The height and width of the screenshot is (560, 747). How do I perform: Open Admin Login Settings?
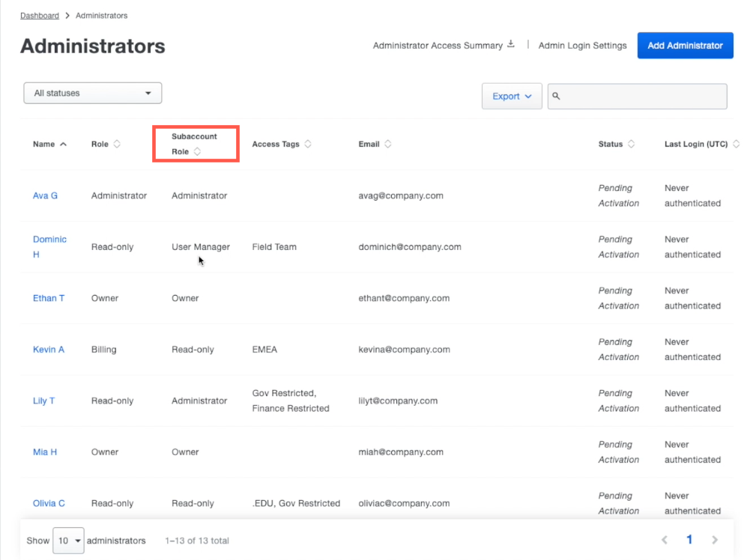point(582,45)
